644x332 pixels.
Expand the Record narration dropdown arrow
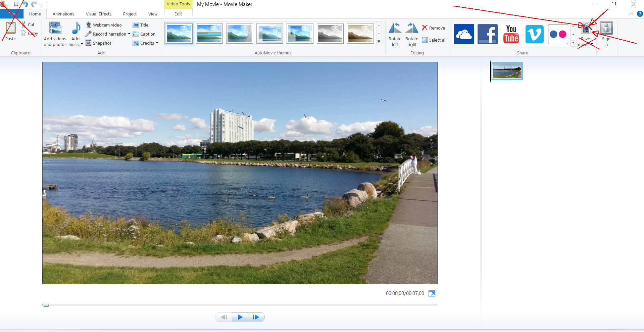tap(129, 34)
